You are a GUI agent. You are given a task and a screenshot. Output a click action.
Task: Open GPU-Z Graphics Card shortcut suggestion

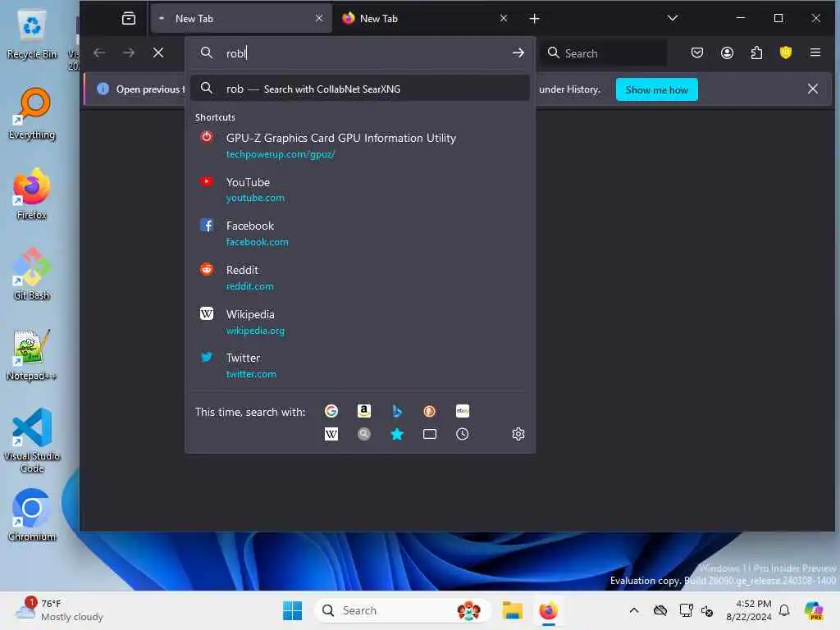(360, 146)
